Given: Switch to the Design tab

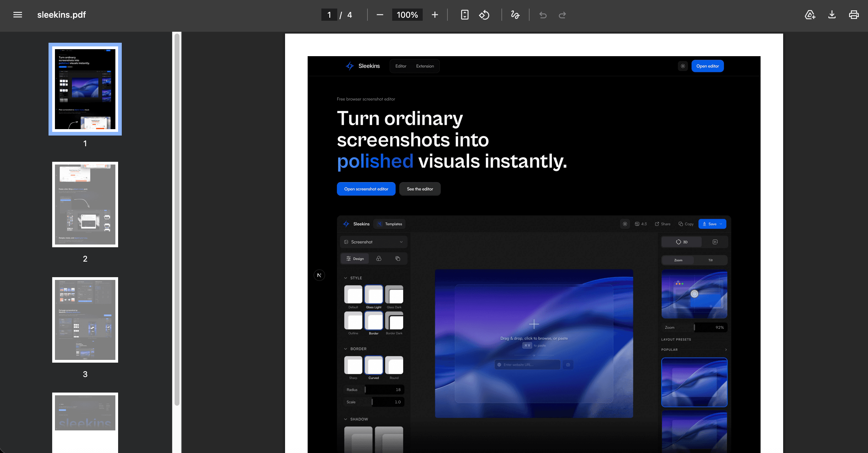Looking at the screenshot, I should pos(355,259).
